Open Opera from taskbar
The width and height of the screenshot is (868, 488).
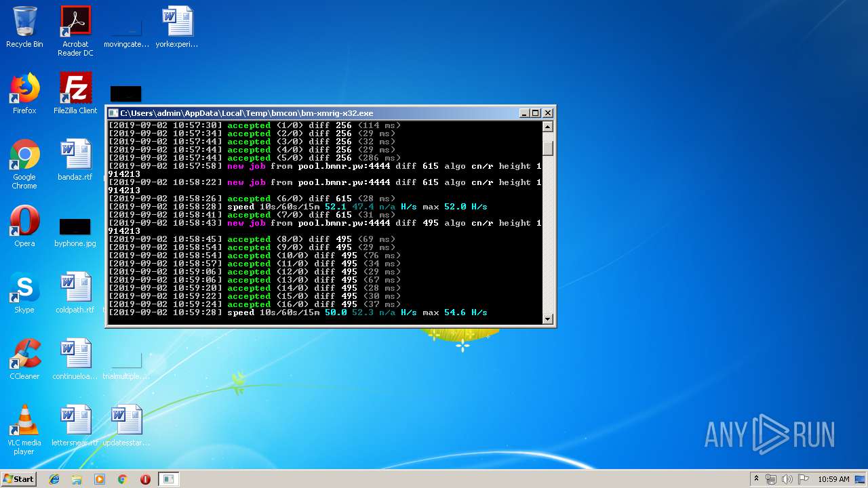(x=145, y=479)
